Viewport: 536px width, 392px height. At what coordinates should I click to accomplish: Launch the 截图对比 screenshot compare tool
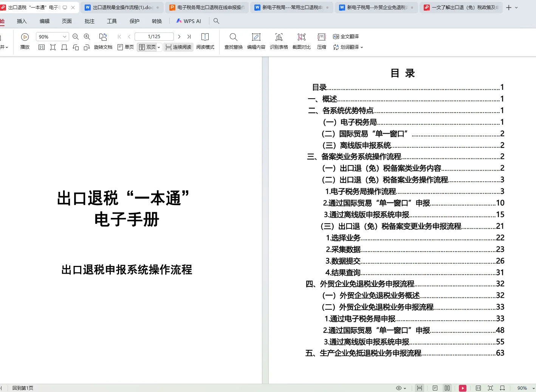(301, 41)
